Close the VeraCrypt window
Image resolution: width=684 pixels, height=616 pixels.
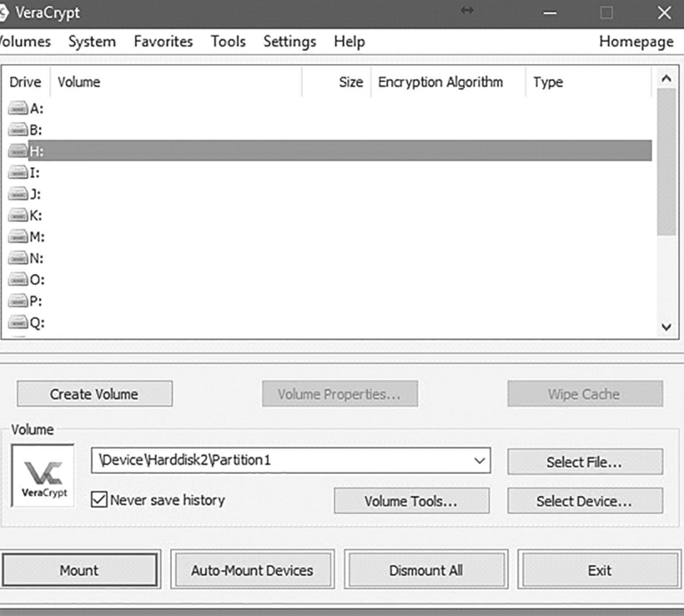(x=664, y=12)
